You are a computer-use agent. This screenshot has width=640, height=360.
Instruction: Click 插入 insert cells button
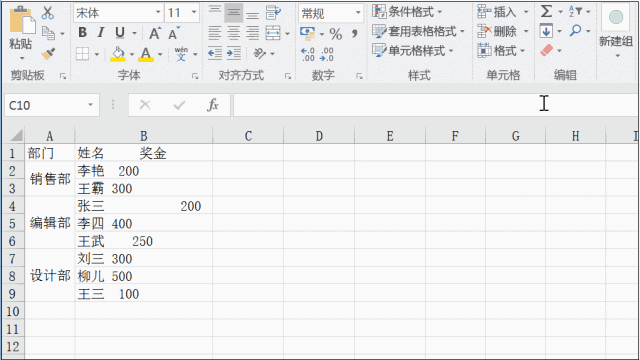pyautogui.click(x=497, y=12)
